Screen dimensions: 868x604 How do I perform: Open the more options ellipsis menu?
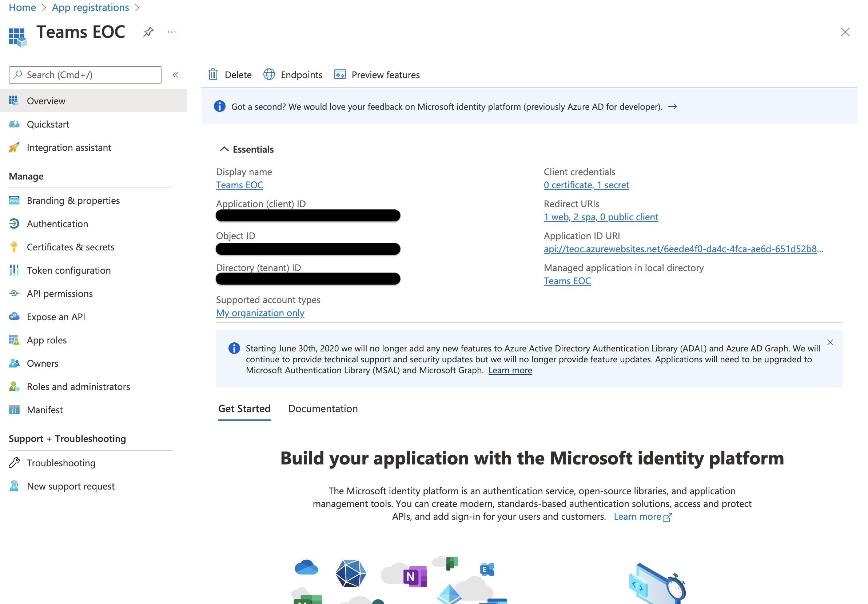(172, 32)
